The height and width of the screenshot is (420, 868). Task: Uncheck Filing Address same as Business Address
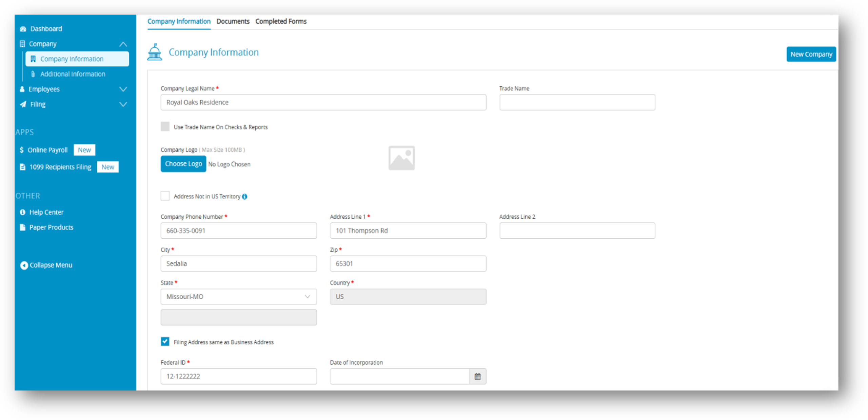click(x=165, y=341)
